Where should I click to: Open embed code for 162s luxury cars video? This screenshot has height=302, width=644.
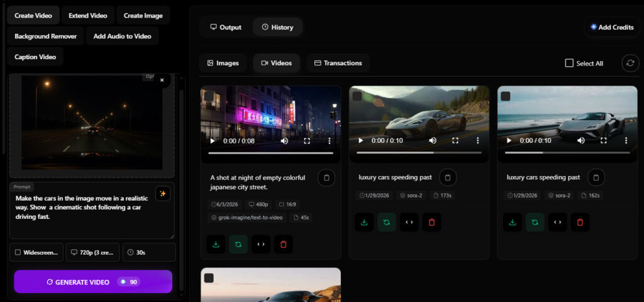(557, 222)
